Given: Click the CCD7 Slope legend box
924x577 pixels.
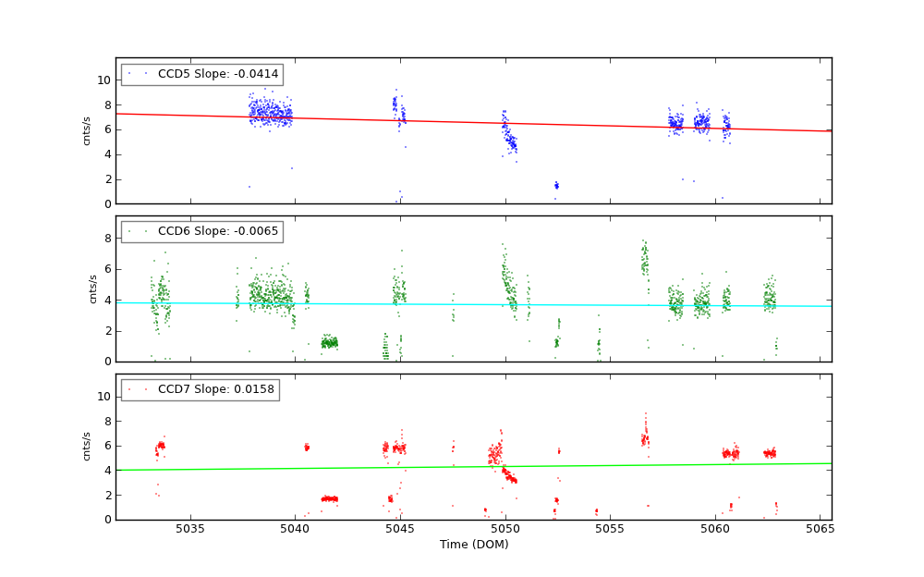Looking at the screenshot, I should pyautogui.click(x=200, y=390).
